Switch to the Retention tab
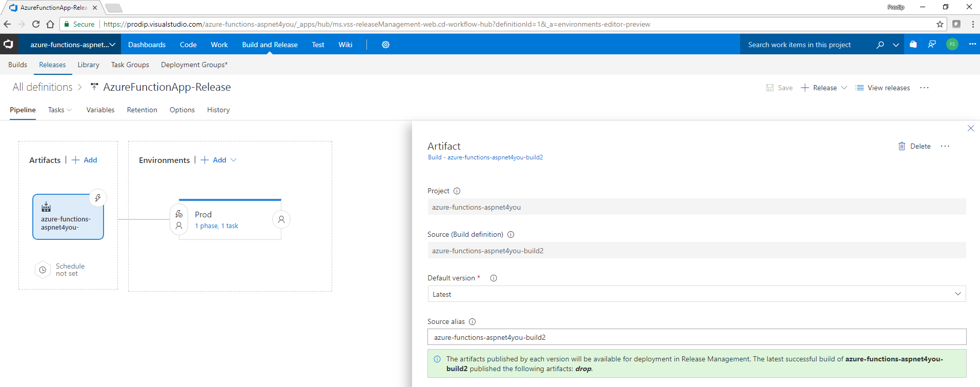This screenshot has height=387, width=980. click(142, 110)
